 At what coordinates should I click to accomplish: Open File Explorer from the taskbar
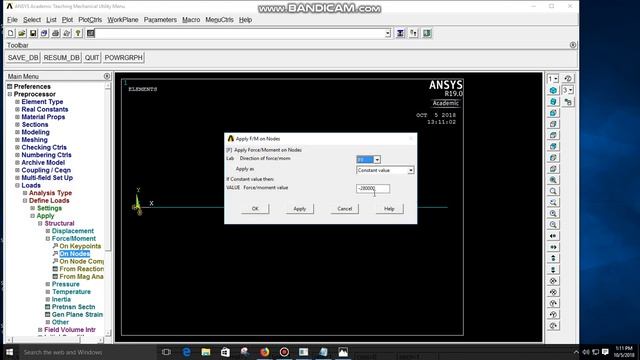pyautogui.click(x=206, y=352)
